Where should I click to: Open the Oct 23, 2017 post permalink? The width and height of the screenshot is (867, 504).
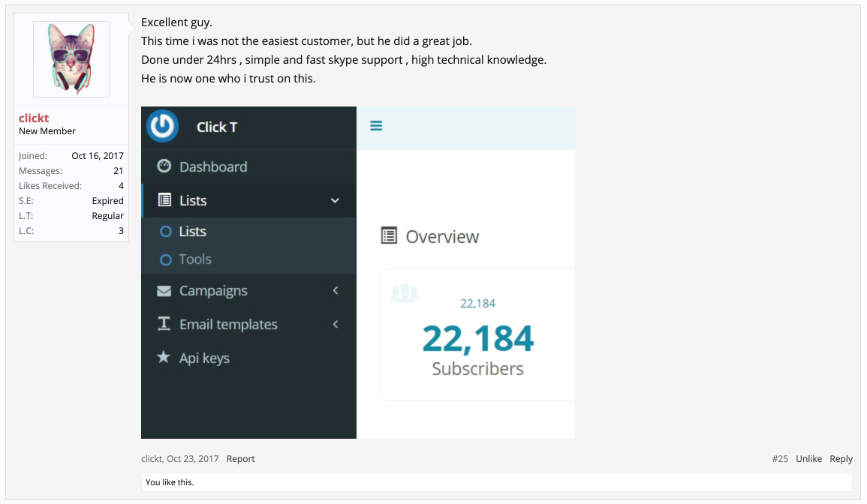coord(193,459)
